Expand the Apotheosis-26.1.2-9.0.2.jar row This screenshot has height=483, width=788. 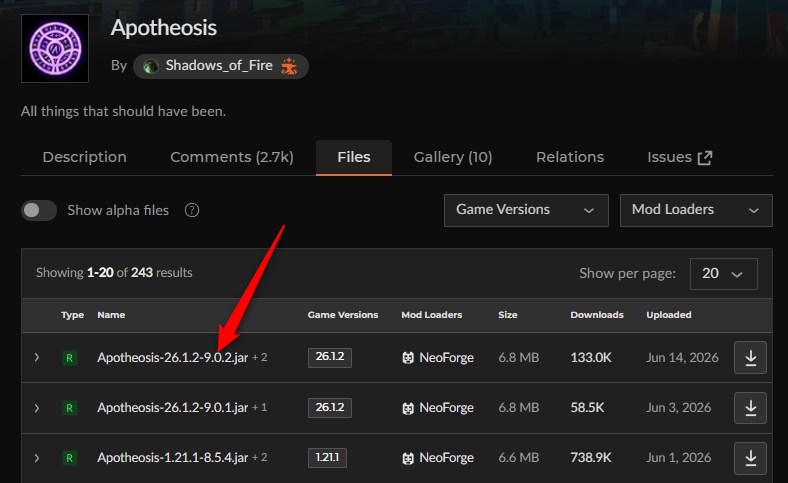point(37,357)
